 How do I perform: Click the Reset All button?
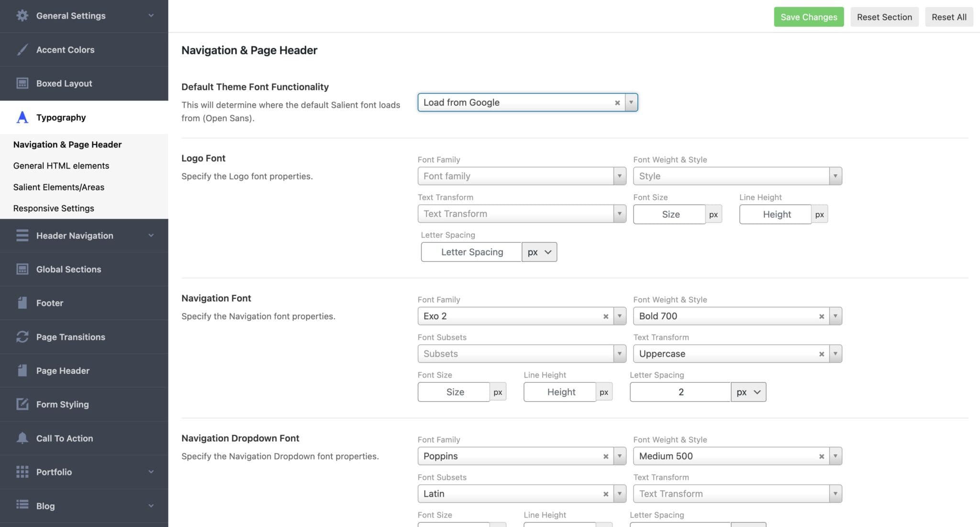click(948, 17)
